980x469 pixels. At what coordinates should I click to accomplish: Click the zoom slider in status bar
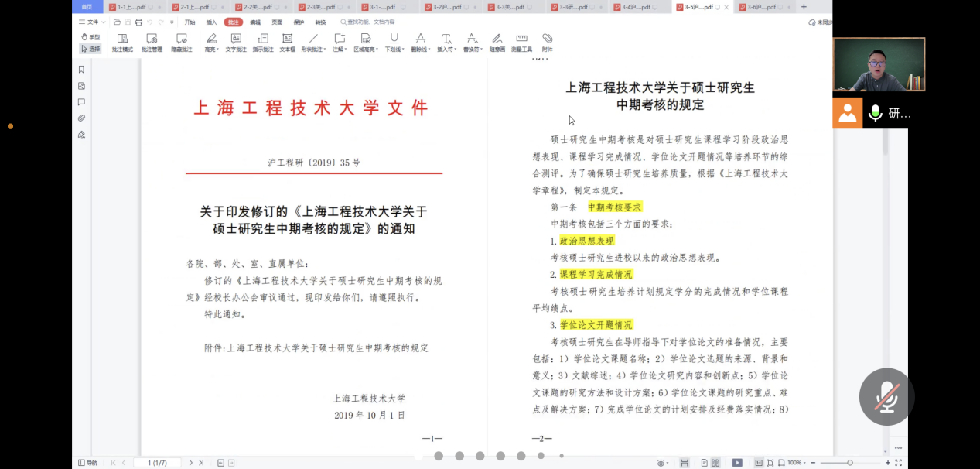(849, 463)
